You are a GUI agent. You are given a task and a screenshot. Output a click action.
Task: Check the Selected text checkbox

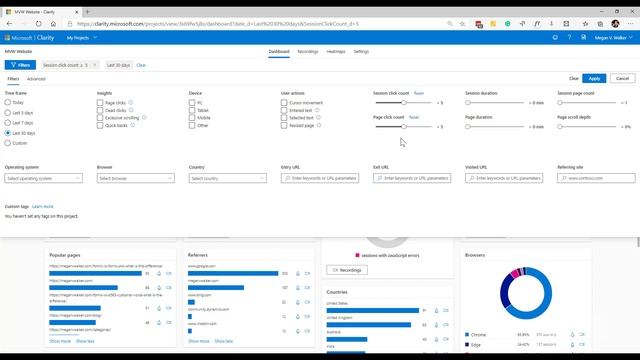pos(284,118)
